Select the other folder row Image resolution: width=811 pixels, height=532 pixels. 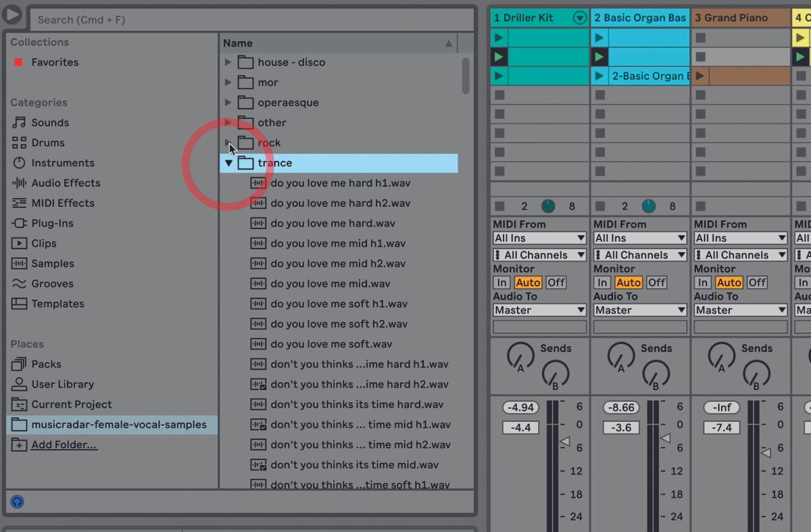coord(339,122)
